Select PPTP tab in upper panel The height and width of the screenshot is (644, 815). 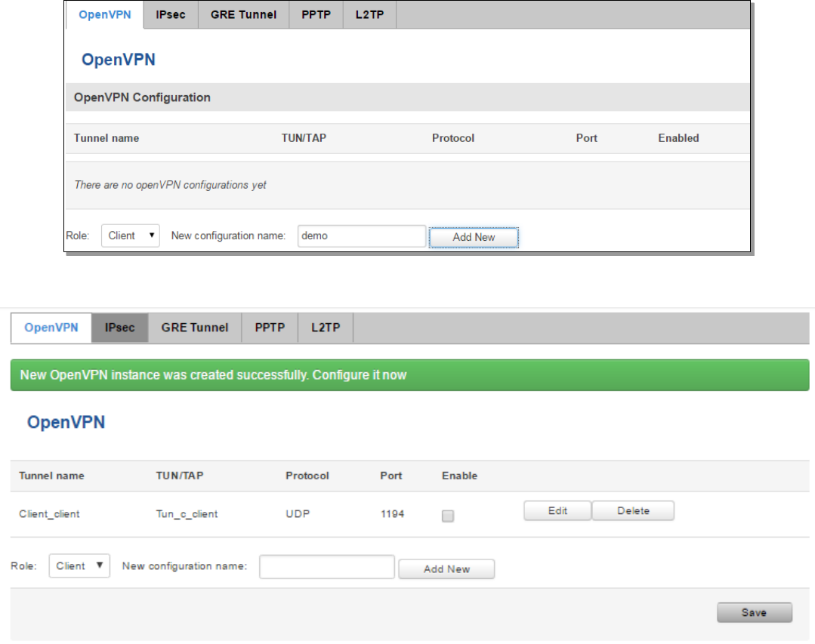[x=316, y=14]
